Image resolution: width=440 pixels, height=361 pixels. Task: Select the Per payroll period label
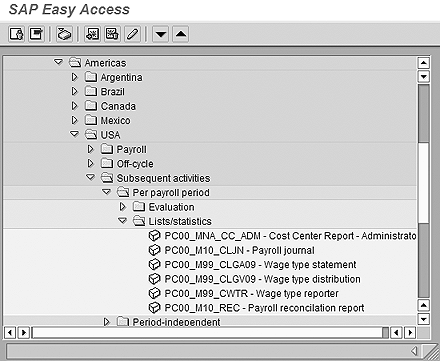(x=171, y=193)
